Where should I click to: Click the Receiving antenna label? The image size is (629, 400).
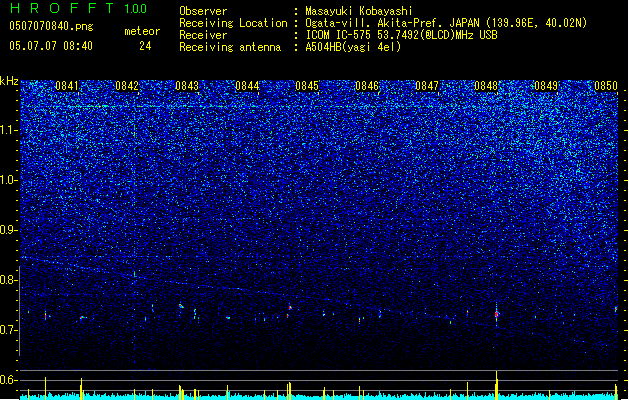pyautogui.click(x=230, y=47)
